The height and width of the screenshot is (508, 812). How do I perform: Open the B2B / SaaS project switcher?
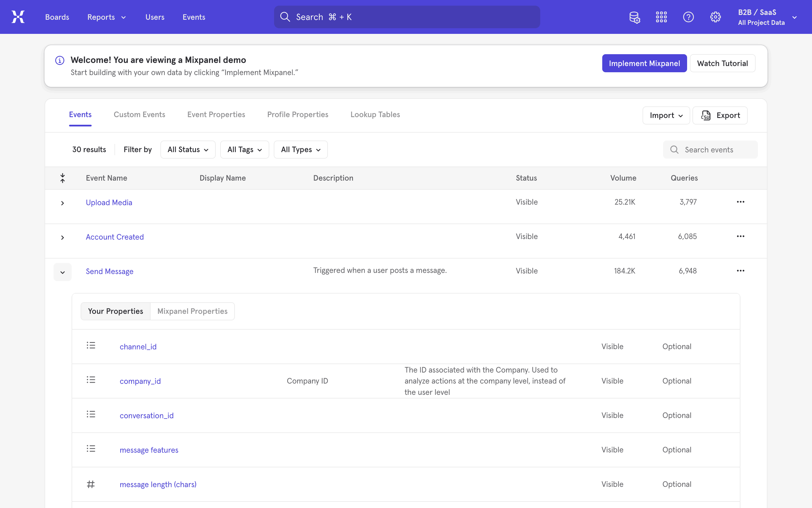point(767,17)
